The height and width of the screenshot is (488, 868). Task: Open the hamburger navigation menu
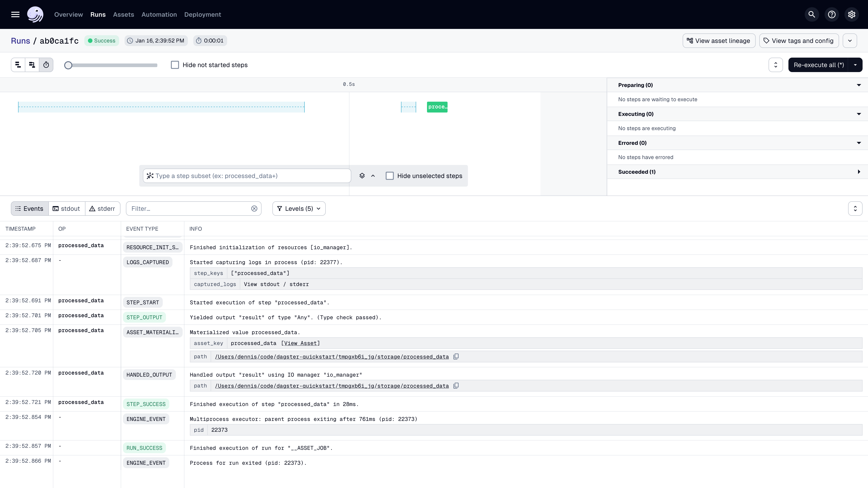[15, 14]
